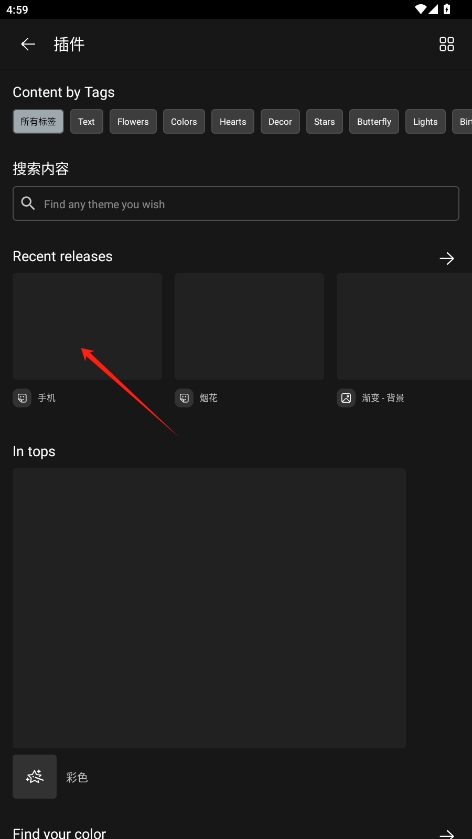Tap the search magnifier icon
Image resolution: width=472 pixels, height=839 pixels.
(x=28, y=203)
